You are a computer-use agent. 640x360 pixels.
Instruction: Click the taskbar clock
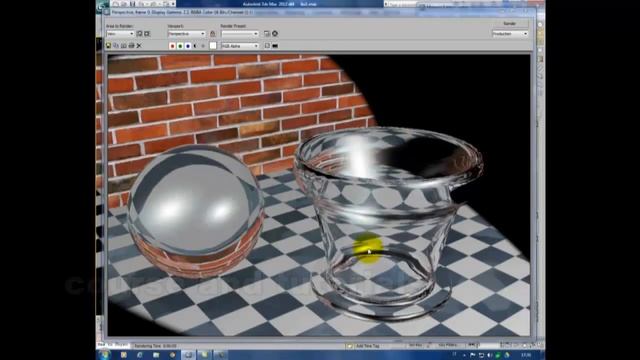click(526, 356)
